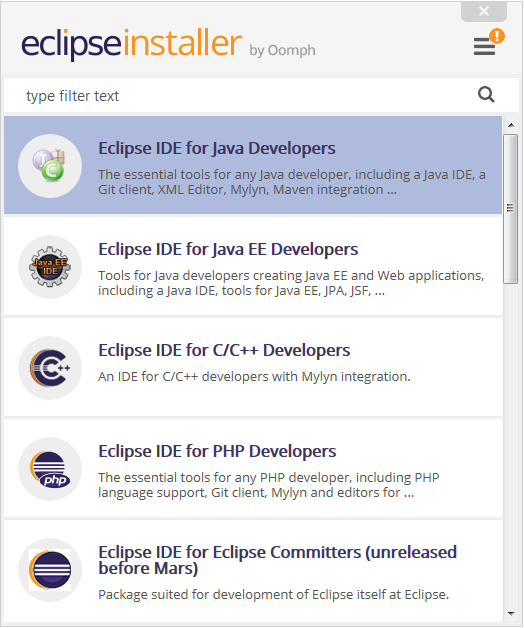Click 'Tools for Java developers creating Java EE' description

291,283
